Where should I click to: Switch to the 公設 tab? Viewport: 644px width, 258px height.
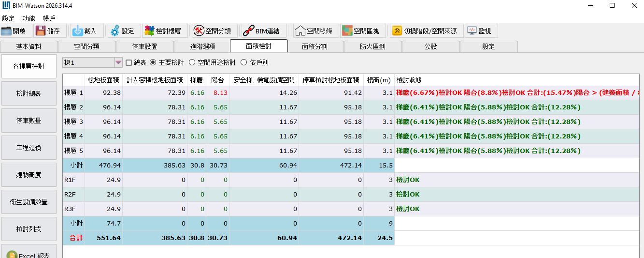tap(431, 46)
